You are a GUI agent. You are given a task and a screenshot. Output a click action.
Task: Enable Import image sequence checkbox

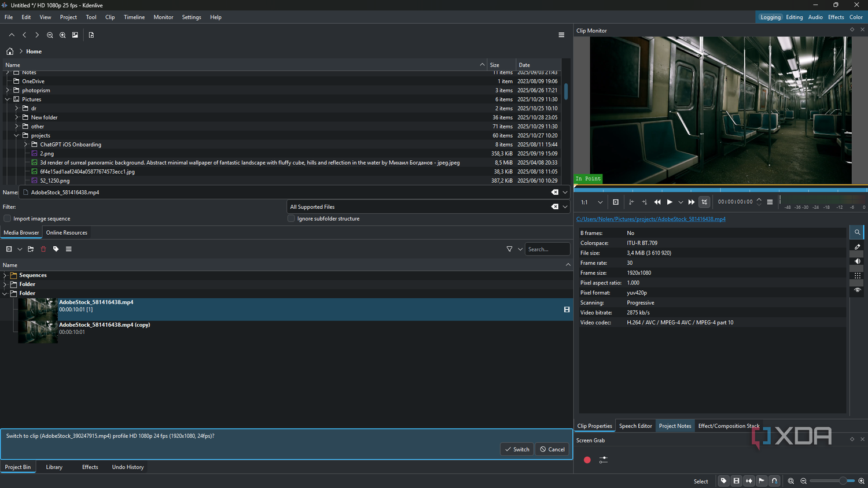pyautogui.click(x=8, y=219)
